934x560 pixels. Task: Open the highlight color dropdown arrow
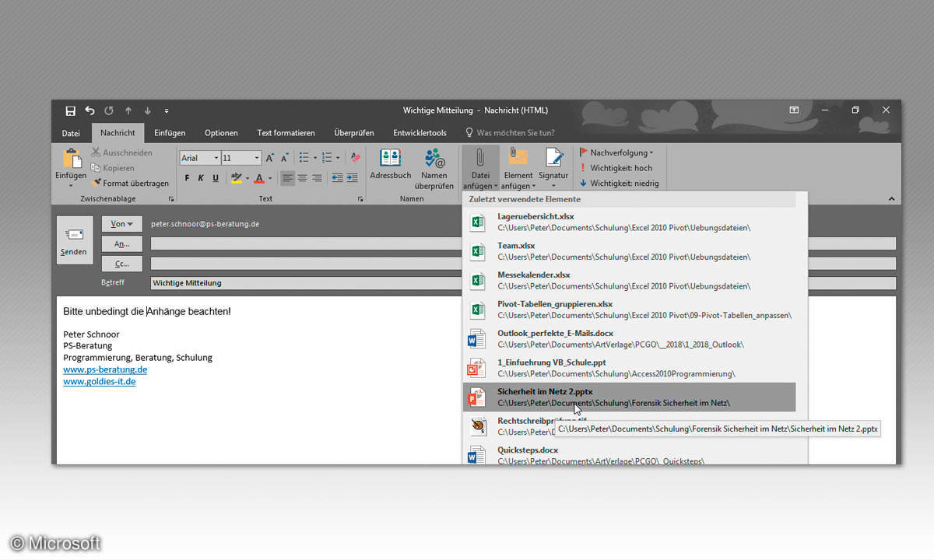248,178
